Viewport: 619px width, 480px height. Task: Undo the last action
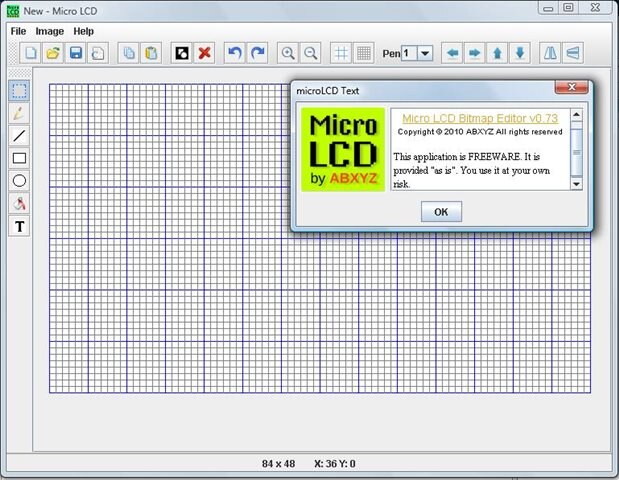click(235, 53)
